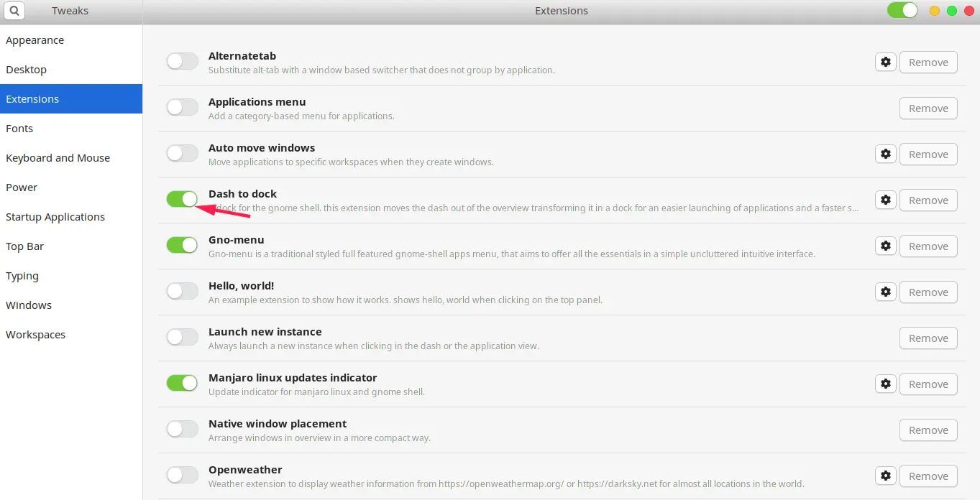Enable the Launch new instance switch
Viewport: 980px width, 500px height.
[182, 338]
